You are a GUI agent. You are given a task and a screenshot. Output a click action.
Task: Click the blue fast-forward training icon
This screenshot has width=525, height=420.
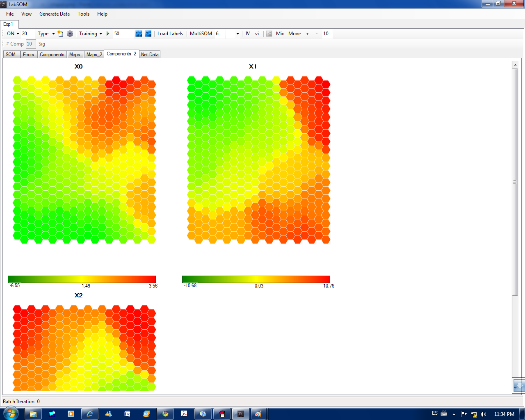pos(139,34)
